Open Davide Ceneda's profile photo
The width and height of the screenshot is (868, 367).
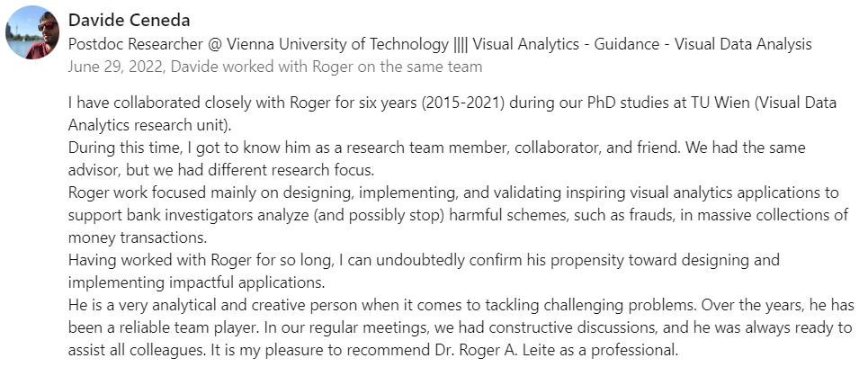pyautogui.click(x=32, y=32)
